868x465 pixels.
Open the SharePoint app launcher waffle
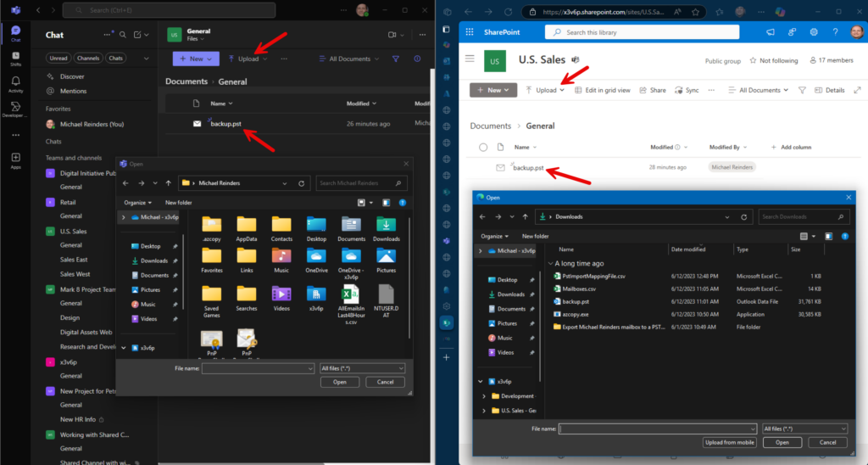pos(470,32)
